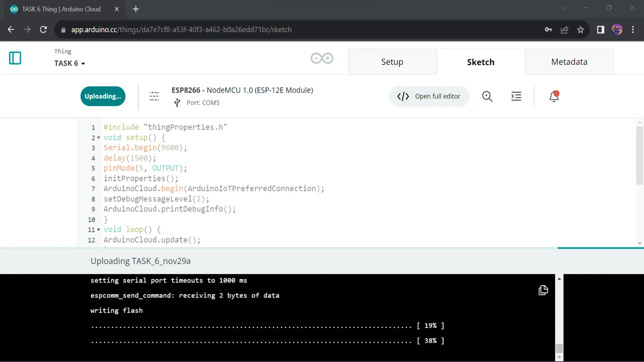Switch to the Metadata tab

click(x=569, y=62)
